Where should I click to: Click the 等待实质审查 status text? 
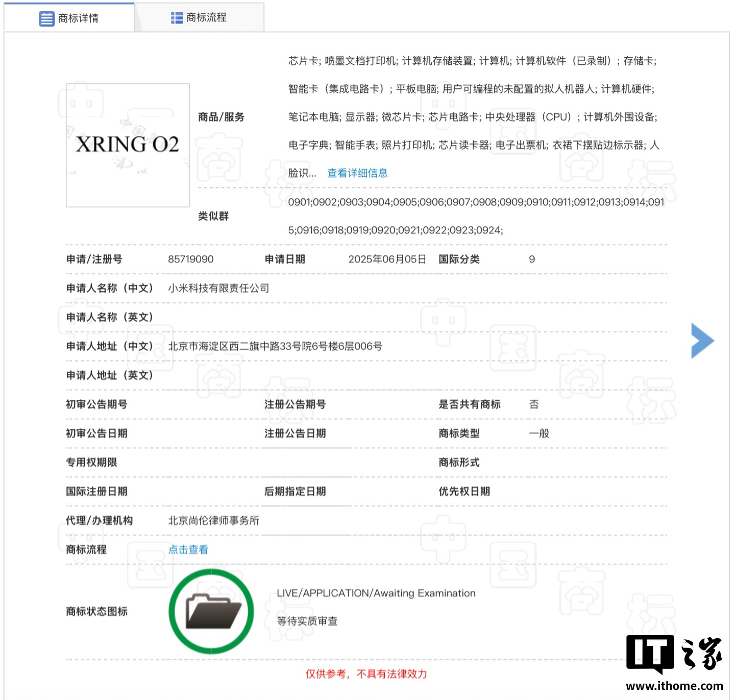tap(307, 621)
